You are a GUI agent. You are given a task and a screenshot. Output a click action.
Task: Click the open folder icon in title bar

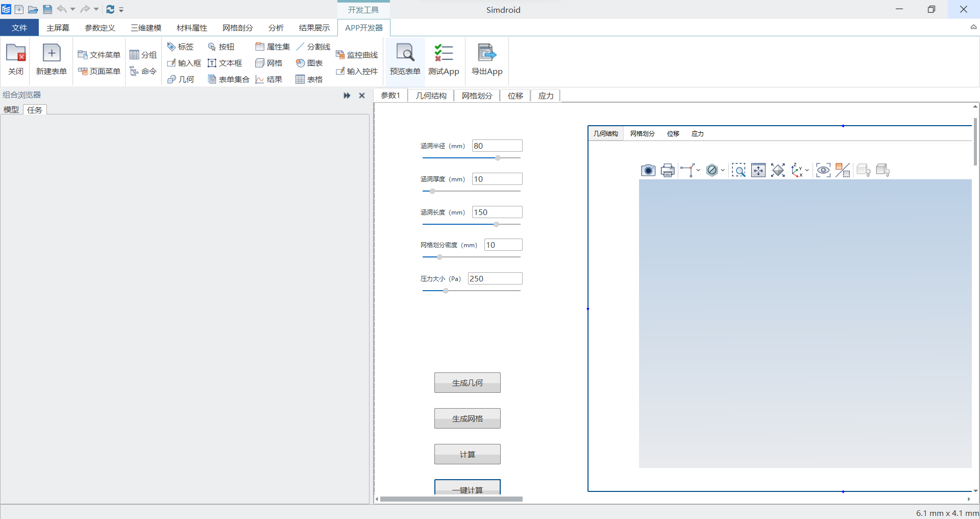click(x=33, y=9)
